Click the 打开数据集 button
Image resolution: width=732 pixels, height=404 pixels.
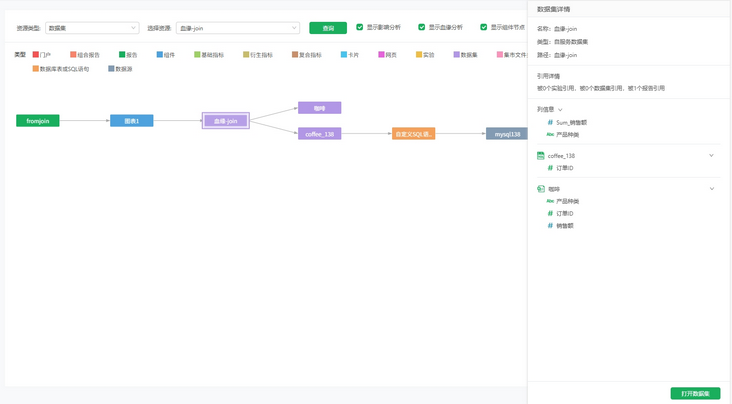694,393
